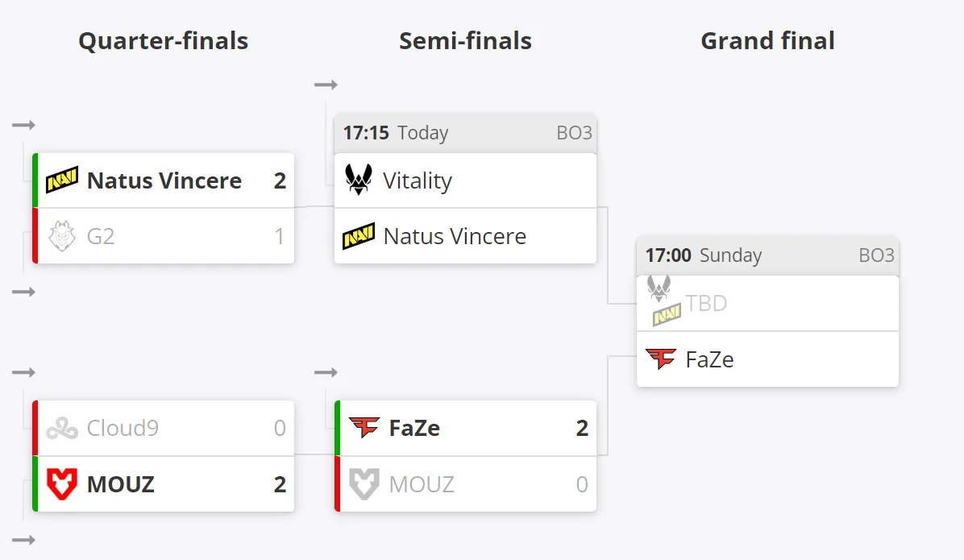Click the Cloud9 logo icon
This screenshot has height=560, width=964.
tap(62, 429)
